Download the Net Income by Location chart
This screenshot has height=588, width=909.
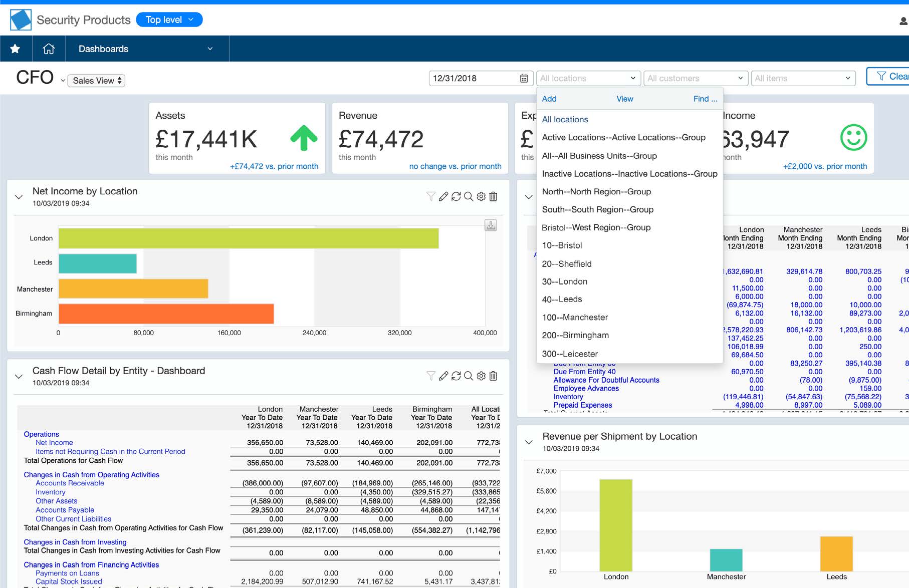click(491, 225)
